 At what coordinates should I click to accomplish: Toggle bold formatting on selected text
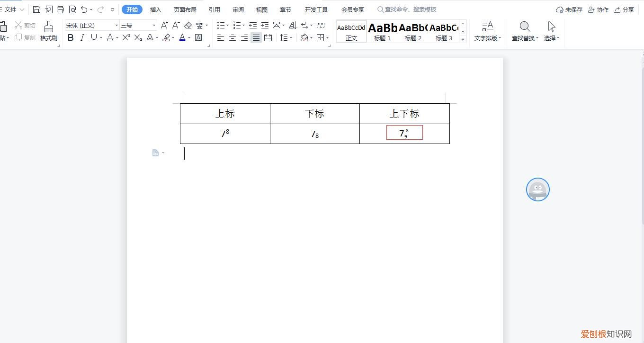71,38
